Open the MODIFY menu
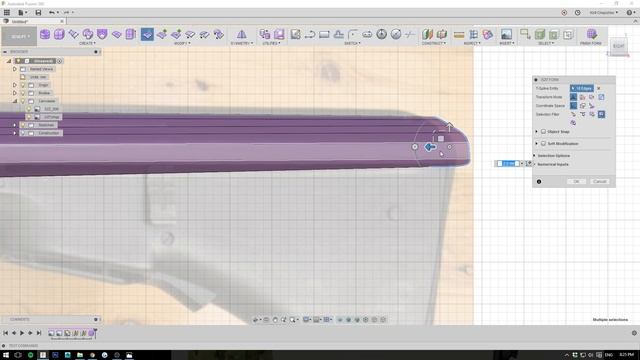The width and height of the screenshot is (640, 360). (x=182, y=43)
